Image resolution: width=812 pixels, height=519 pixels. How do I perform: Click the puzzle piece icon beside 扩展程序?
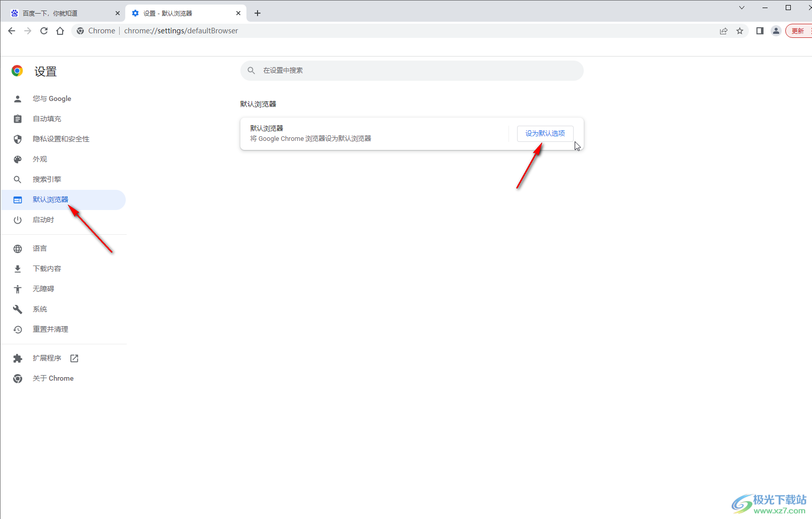(x=18, y=358)
